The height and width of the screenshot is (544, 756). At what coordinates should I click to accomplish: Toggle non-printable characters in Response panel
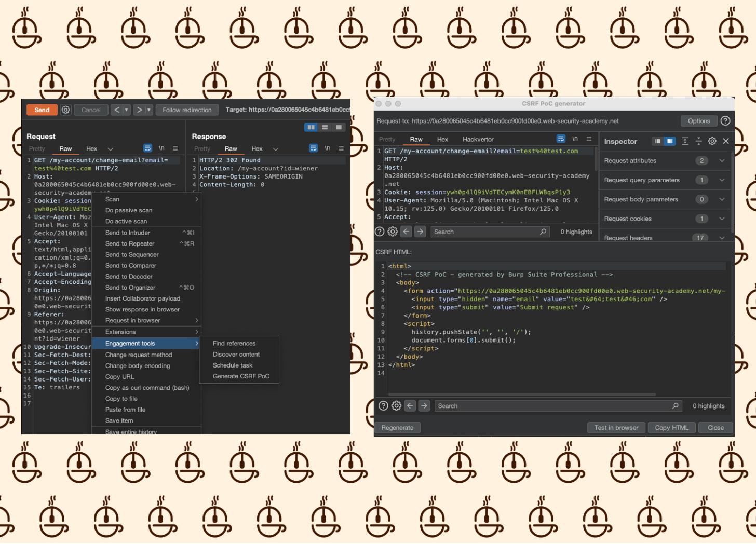click(x=327, y=148)
